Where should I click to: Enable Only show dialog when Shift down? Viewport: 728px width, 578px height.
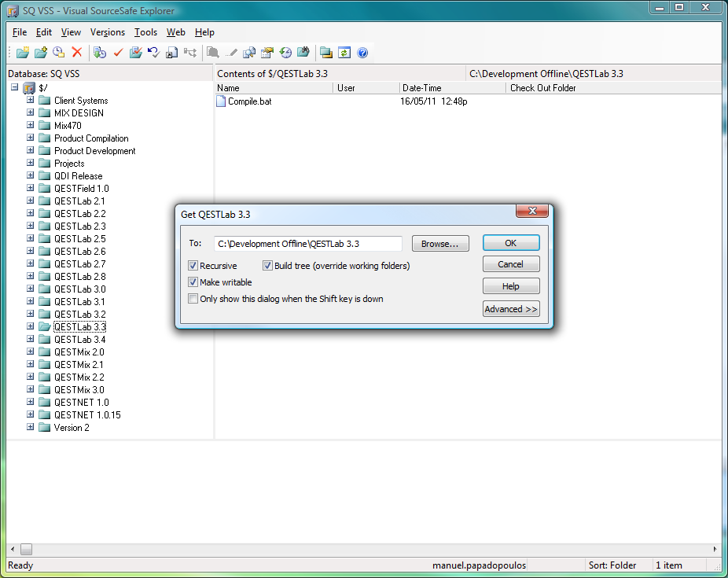tap(193, 299)
